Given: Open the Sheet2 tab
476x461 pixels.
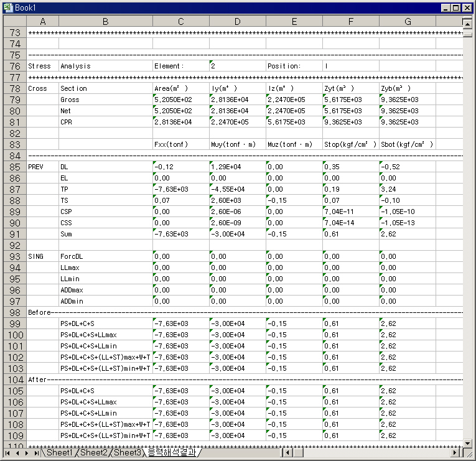Looking at the screenshot, I should 93,453.
